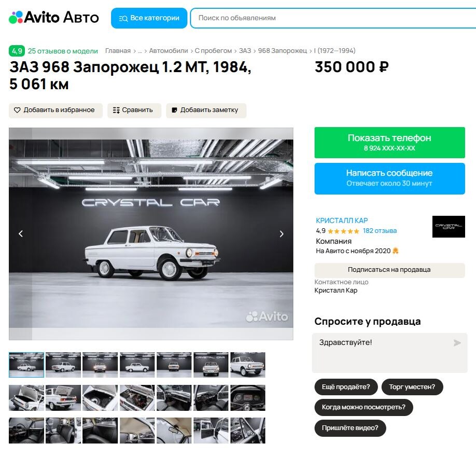Viewport: 476px width, 457px height.
Task: Click Написать сообщение to message seller
Action: pyautogui.click(x=389, y=177)
